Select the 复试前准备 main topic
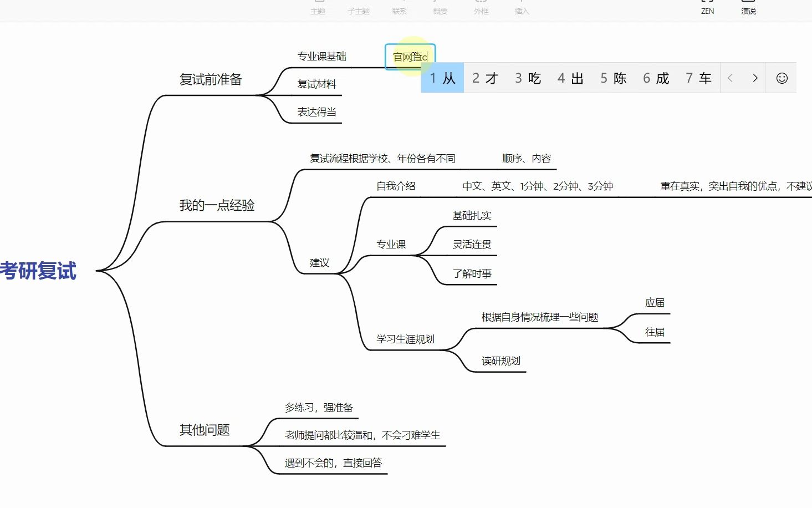Image resolution: width=812 pixels, height=508 pixels. coord(211,80)
